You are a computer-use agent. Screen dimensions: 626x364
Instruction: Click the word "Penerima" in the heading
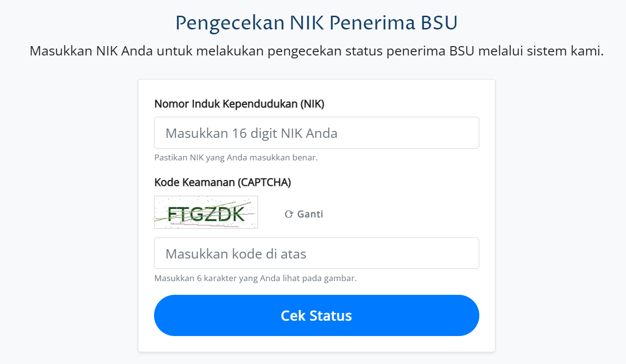pyautogui.click(x=371, y=23)
